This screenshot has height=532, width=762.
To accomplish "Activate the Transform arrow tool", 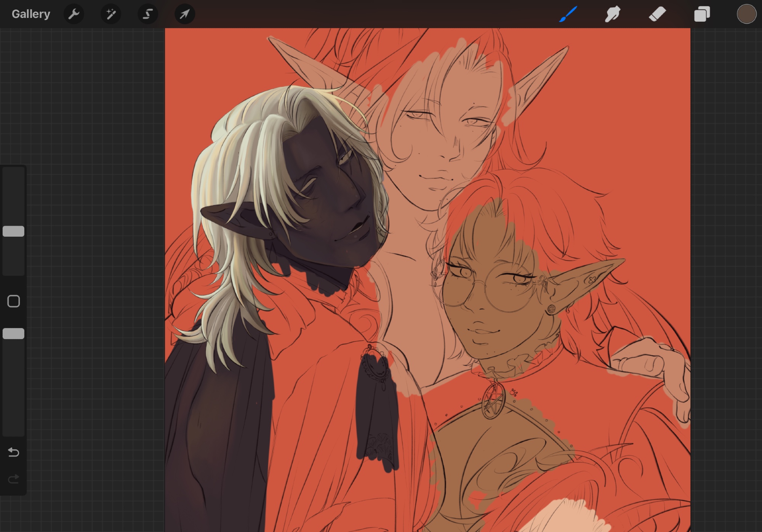I will (x=184, y=14).
